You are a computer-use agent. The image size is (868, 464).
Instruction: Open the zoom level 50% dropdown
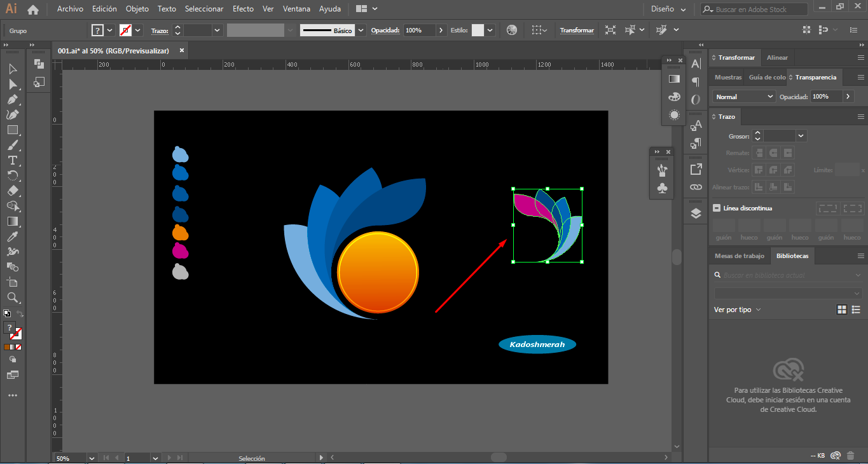click(92, 458)
